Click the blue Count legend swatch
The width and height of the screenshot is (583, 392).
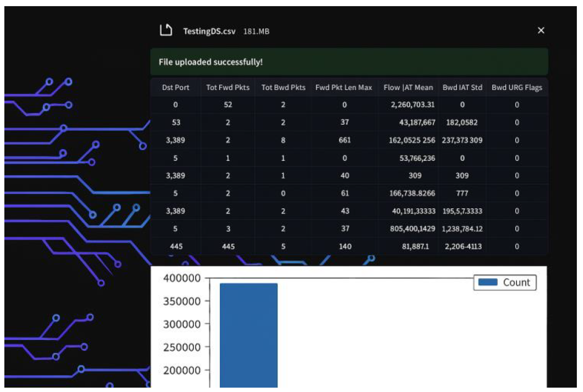click(x=488, y=282)
